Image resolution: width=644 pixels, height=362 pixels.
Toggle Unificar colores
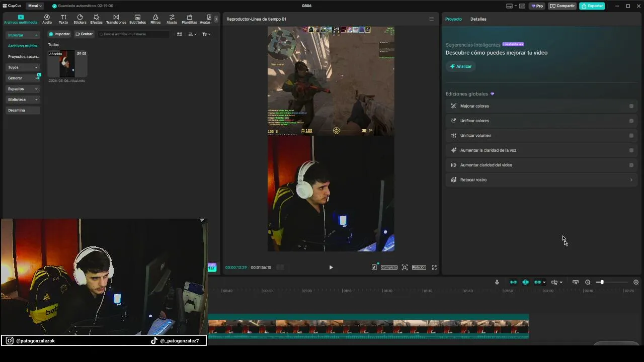pos(631,121)
